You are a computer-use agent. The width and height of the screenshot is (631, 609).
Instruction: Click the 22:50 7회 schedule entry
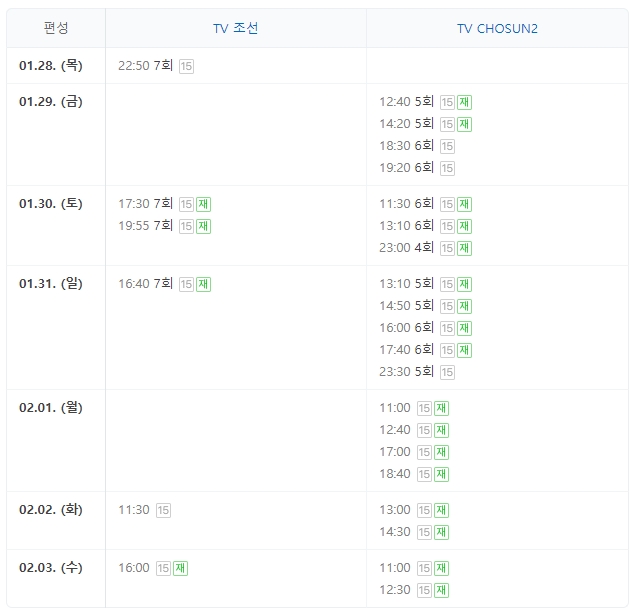(x=145, y=66)
